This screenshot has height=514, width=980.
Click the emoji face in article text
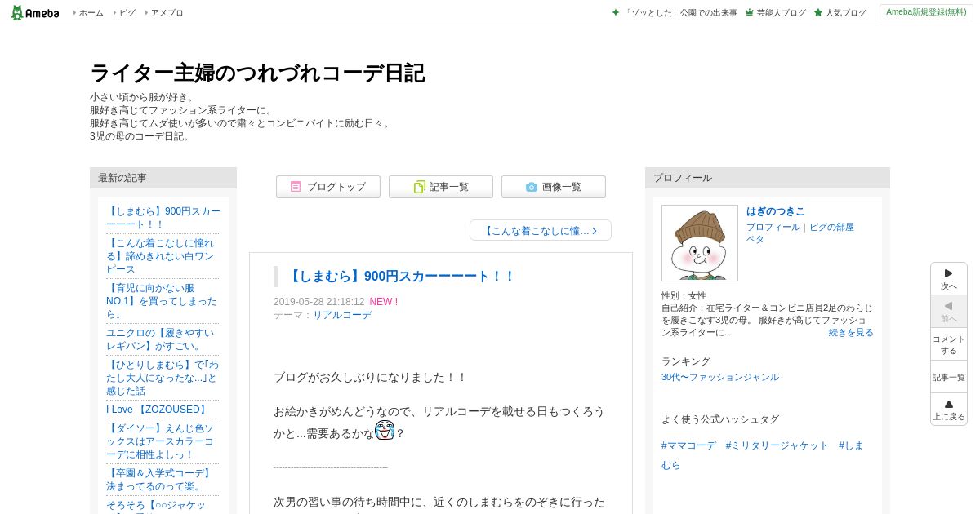385,431
